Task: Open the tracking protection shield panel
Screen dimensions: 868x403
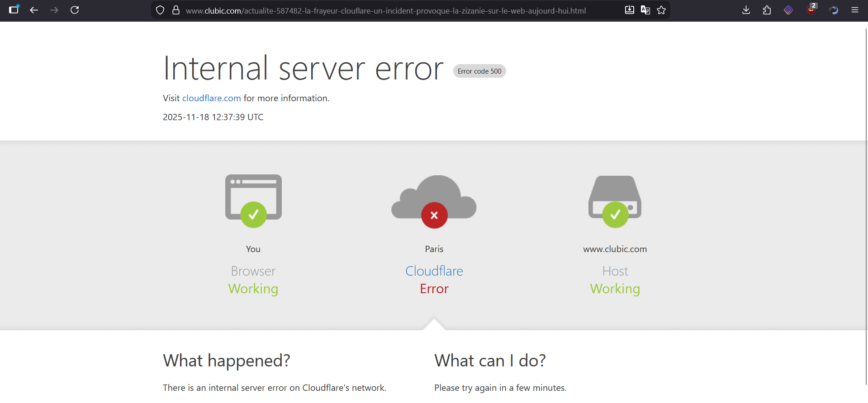Action: click(x=160, y=10)
